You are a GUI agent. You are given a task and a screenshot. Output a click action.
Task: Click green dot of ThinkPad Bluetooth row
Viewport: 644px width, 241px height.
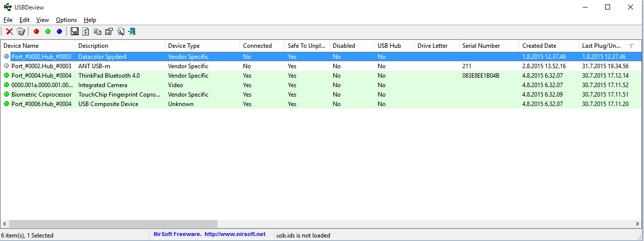click(6, 76)
